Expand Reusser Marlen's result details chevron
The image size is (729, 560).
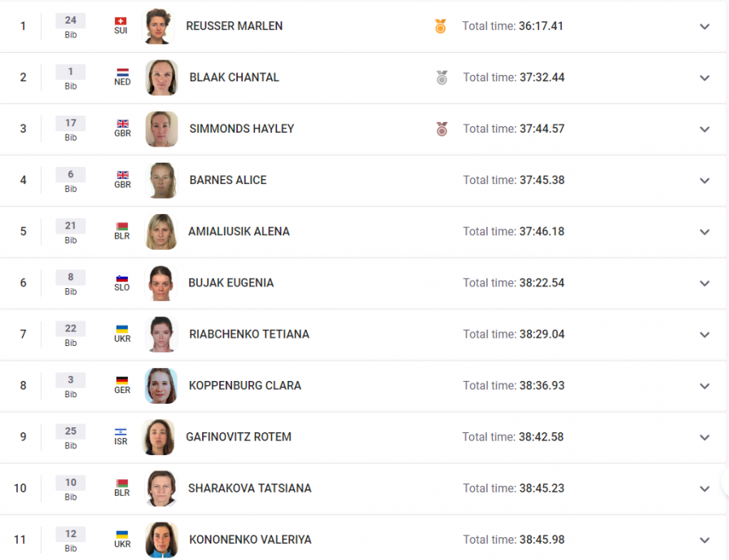pyautogui.click(x=705, y=27)
